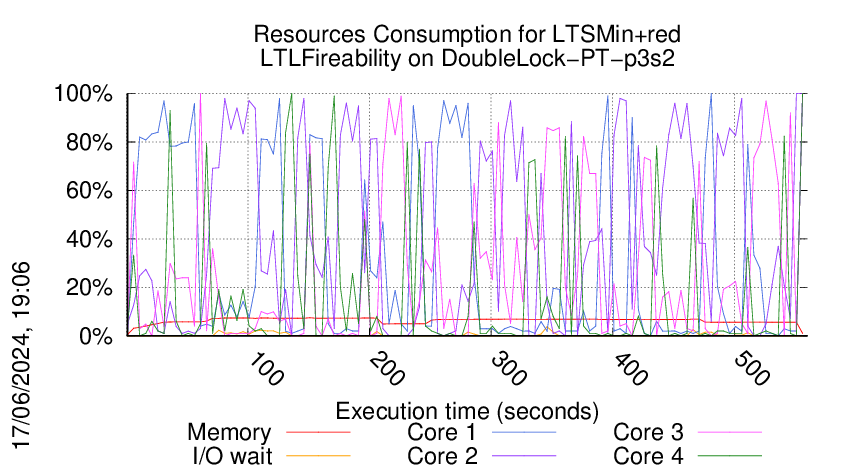The height and width of the screenshot is (475, 850).
Task: Click the 'Core 3' legend label
Action: (648, 432)
